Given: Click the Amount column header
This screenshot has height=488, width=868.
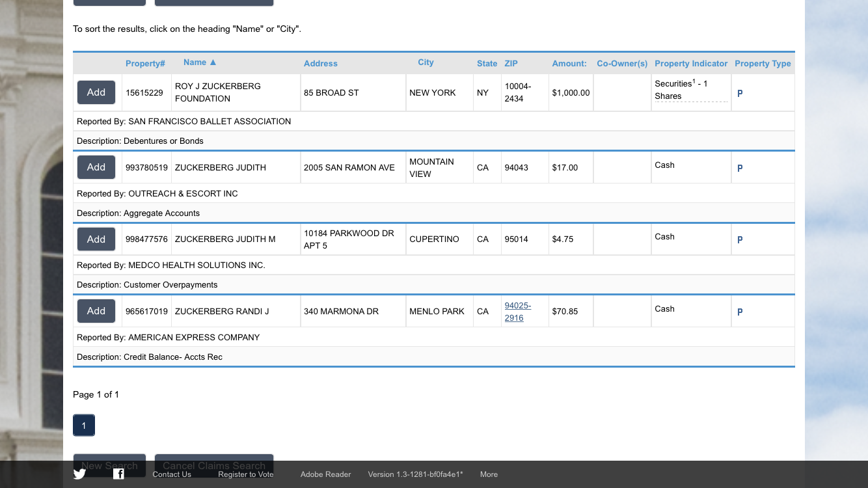Looking at the screenshot, I should pos(569,63).
